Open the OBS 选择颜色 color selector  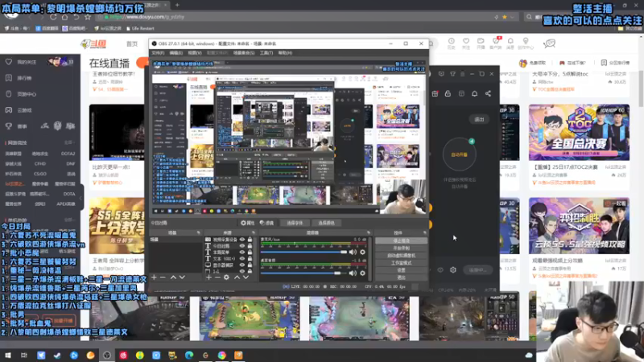tap(327, 223)
